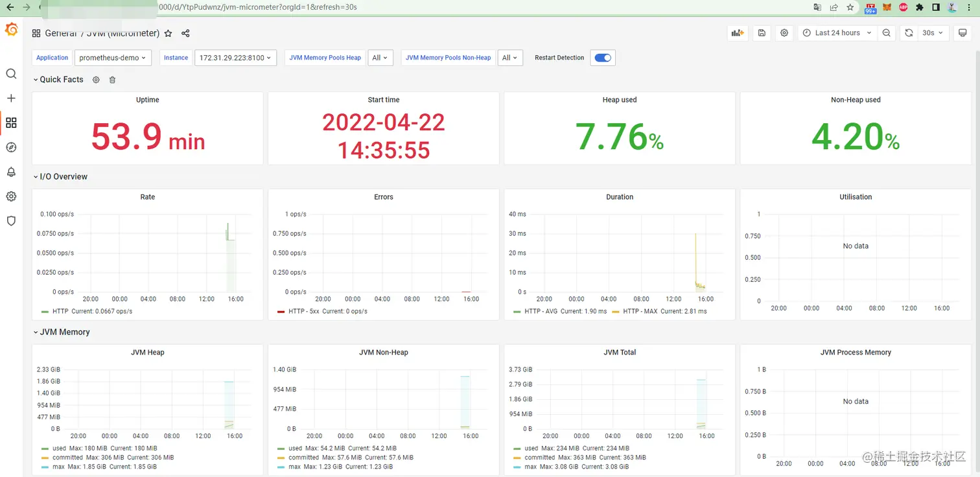The width and height of the screenshot is (980, 477).
Task: Open the Explore compass in the sidebar
Action: click(x=10, y=147)
